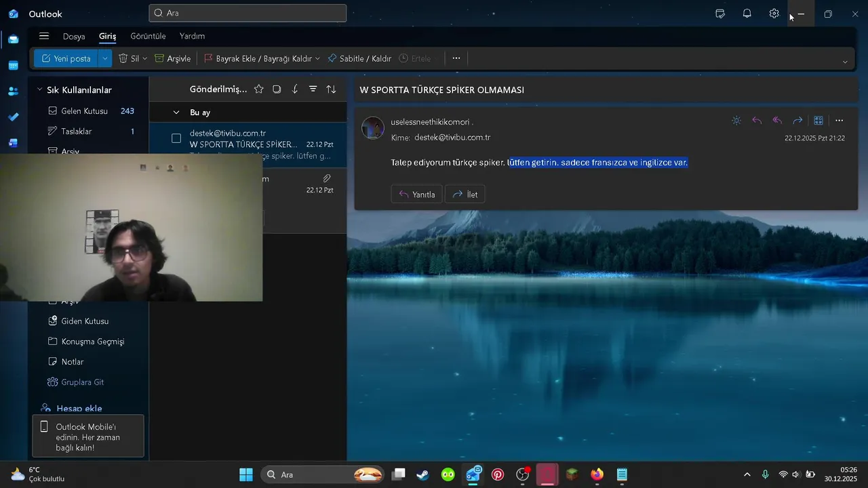Open Mail module in left app bar
The image size is (868, 488).
point(13,39)
